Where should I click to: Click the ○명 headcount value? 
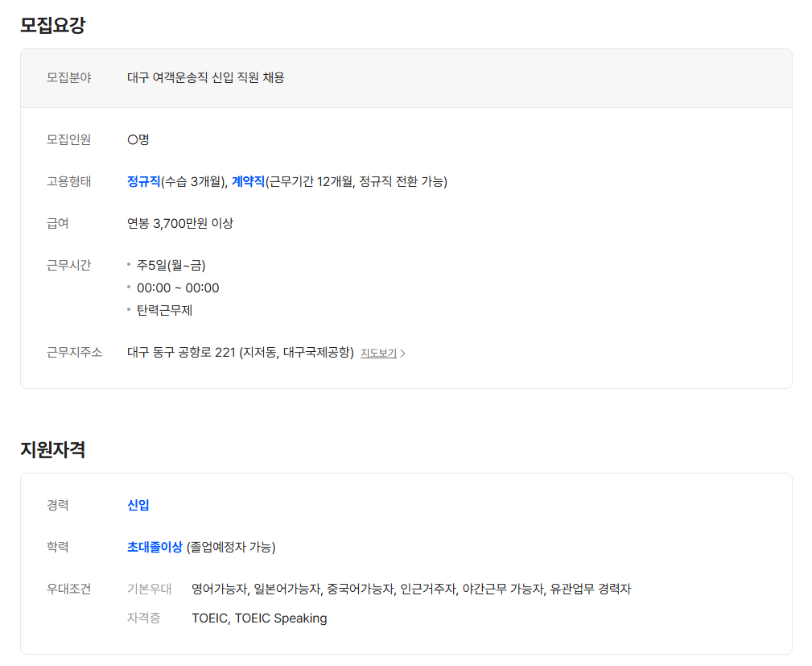138,139
